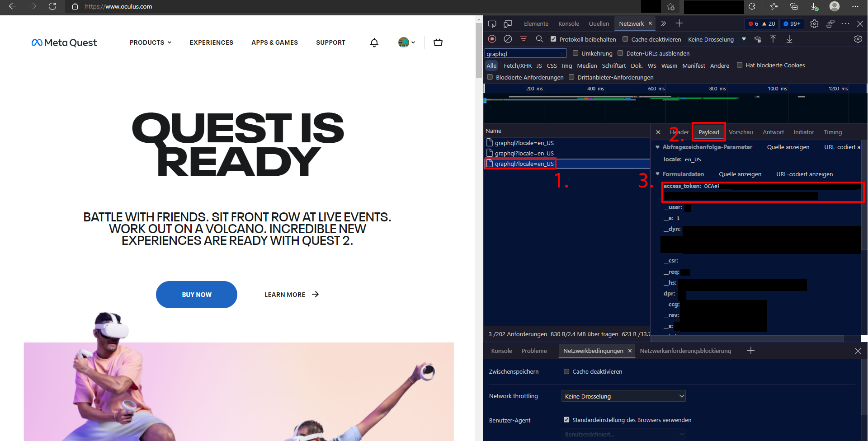Uncheck Protokoll beibehalten checkbox
The image size is (868, 441).
pyautogui.click(x=553, y=39)
